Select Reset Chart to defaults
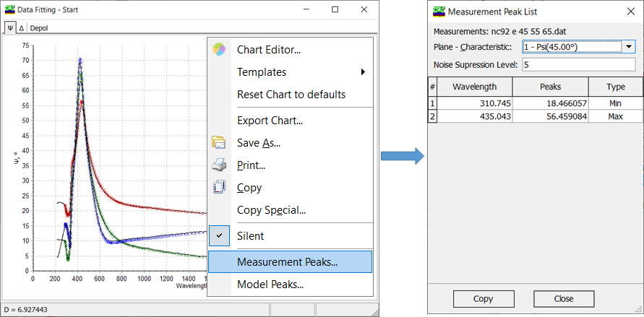644x317 pixels. tap(291, 95)
